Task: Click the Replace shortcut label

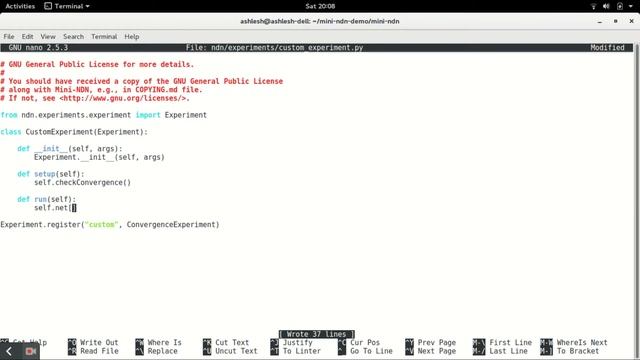Action: (x=162, y=351)
